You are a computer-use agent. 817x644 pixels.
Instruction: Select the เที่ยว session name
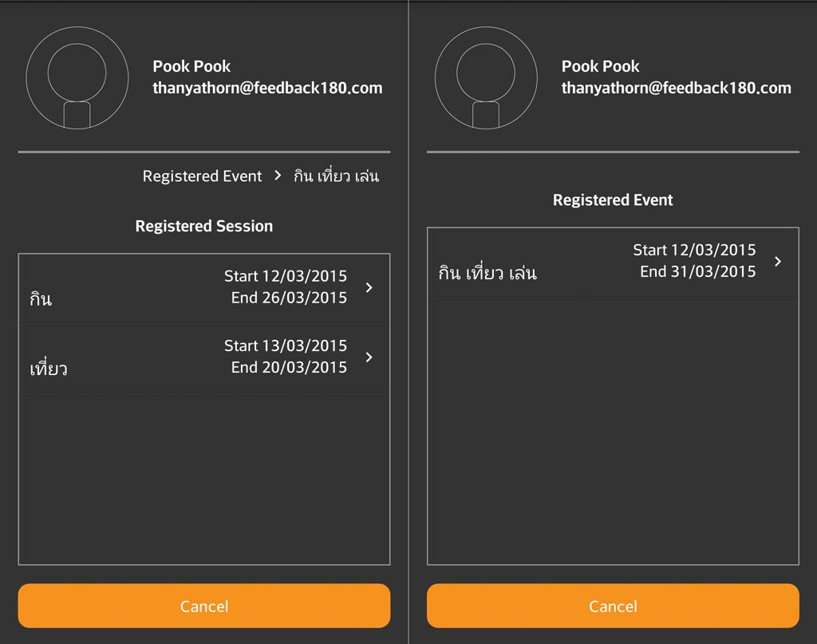click(x=49, y=369)
